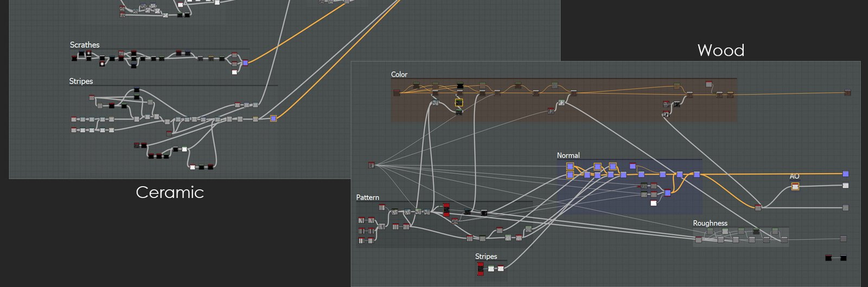
Task: Select the white node at bottom of Normal frame
Action: pyautogui.click(x=653, y=203)
